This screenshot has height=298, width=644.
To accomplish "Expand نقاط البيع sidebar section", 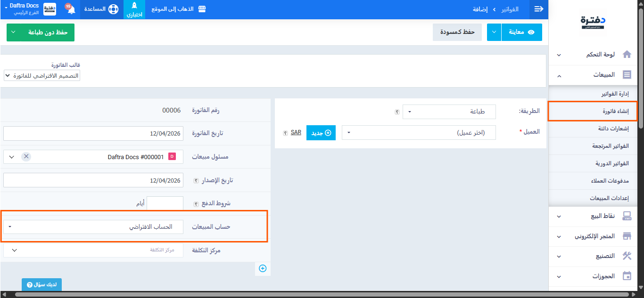I will (559, 217).
